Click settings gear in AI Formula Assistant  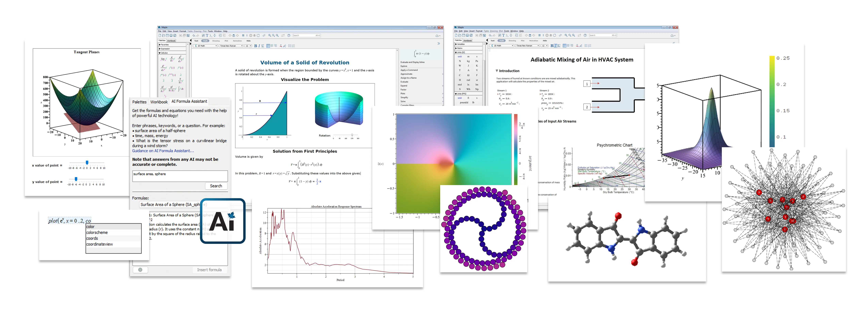tap(140, 270)
